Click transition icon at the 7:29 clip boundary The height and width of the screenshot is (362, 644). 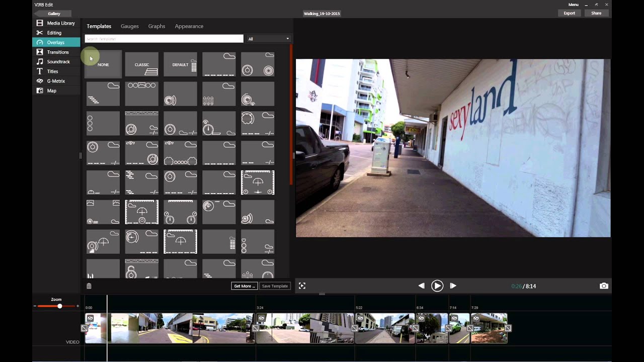(470, 328)
